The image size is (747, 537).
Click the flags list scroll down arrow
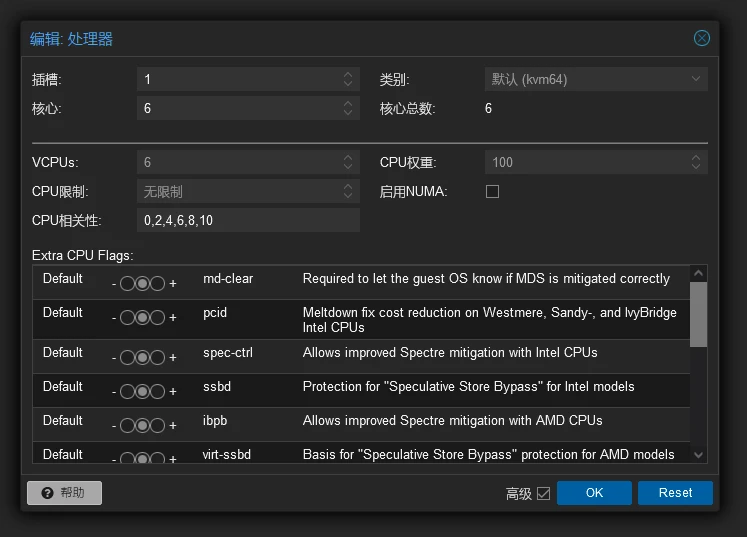pos(698,455)
